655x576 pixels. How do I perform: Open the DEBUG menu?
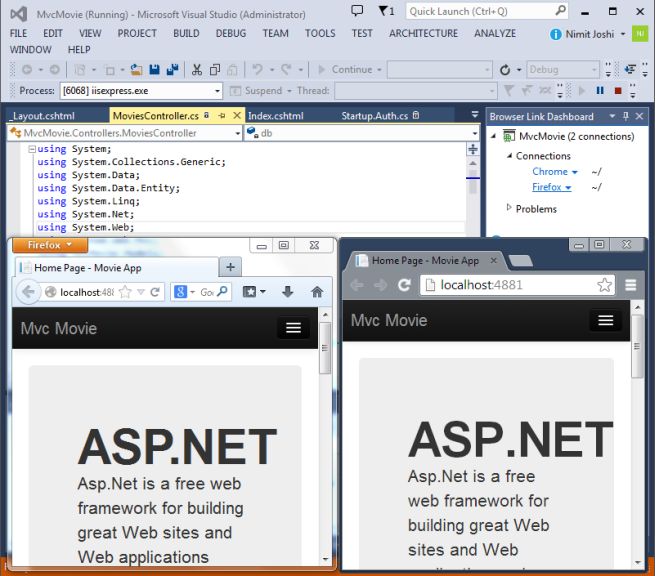click(x=231, y=33)
